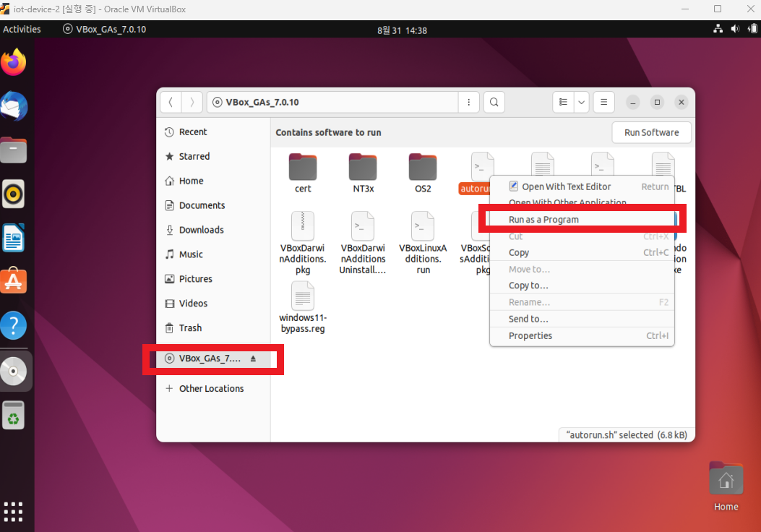Open the Files app in the dock
761x532 pixels.
click(14, 150)
